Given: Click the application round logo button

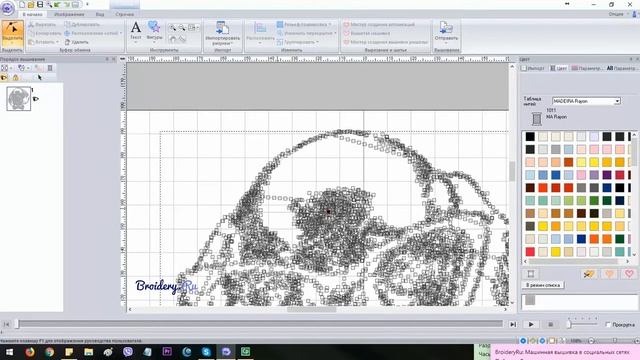Looking at the screenshot, I should (8, 8).
